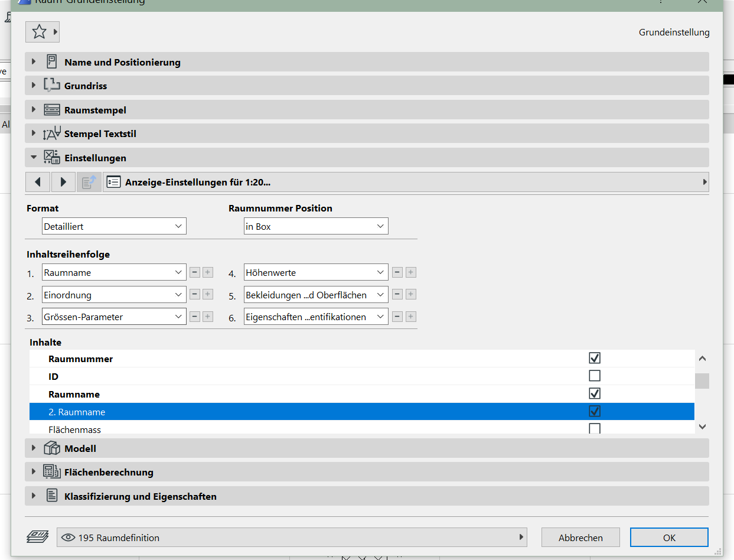
Task: Check the Flächenmass checkbox
Action: (x=595, y=428)
